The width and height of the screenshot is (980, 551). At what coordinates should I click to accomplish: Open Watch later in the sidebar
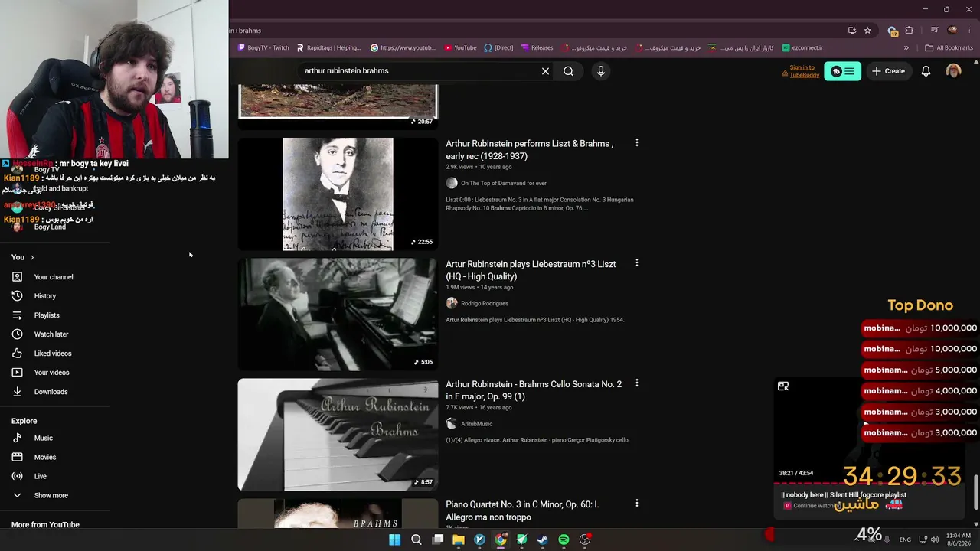51,334
